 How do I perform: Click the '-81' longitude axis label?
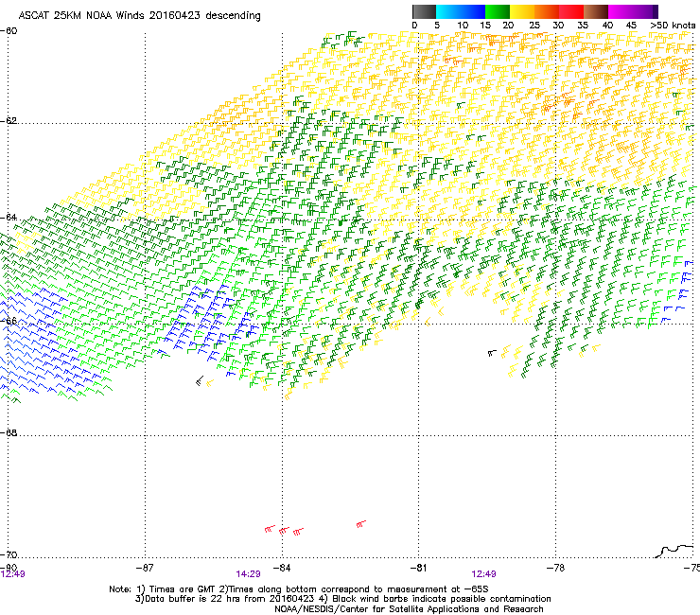tap(418, 568)
